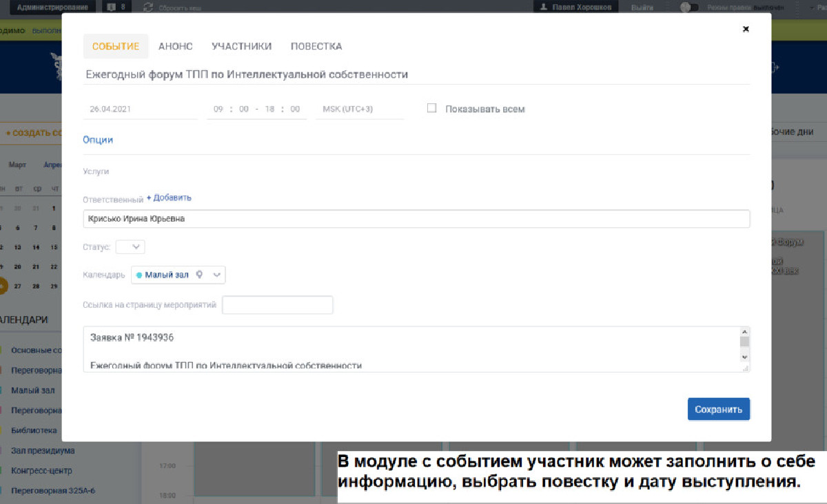Select Библиотека in calendars list
This screenshot has width=827, height=504.
click(x=34, y=430)
